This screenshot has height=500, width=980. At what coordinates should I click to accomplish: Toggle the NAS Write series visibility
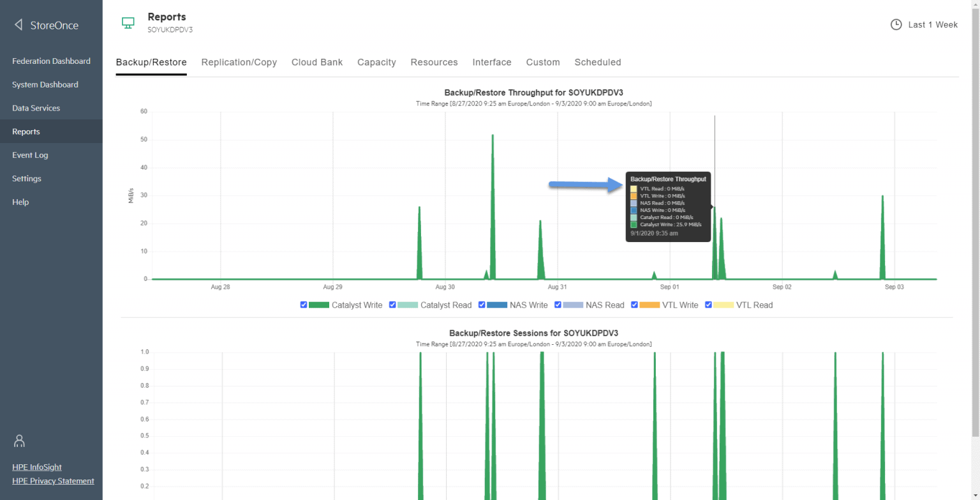(482, 305)
